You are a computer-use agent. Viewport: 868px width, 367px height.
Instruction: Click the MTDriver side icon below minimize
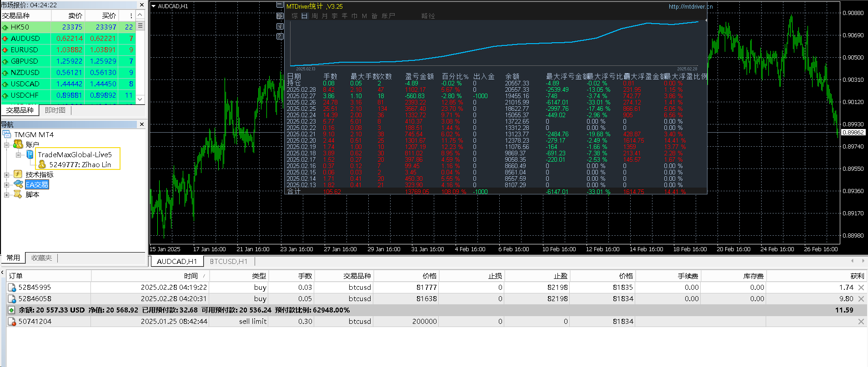click(x=280, y=16)
